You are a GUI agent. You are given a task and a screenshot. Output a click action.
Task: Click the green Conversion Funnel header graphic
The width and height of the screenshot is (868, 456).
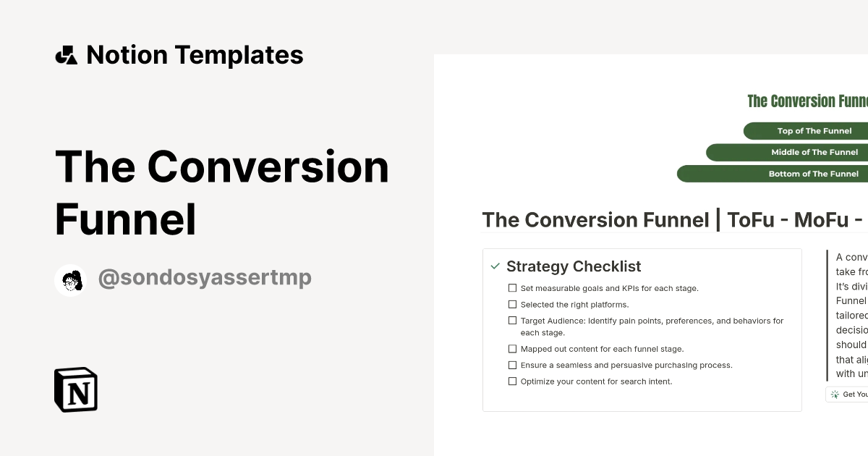pos(807,101)
